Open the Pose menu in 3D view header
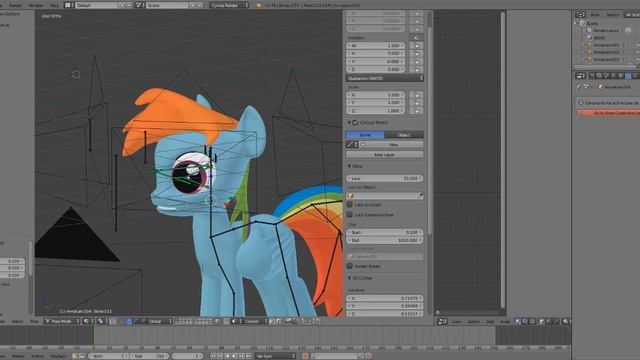640x360 pixels. [x=34, y=321]
